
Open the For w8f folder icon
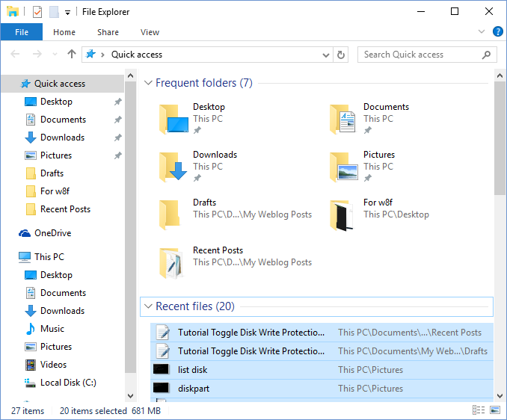pyautogui.click(x=344, y=214)
